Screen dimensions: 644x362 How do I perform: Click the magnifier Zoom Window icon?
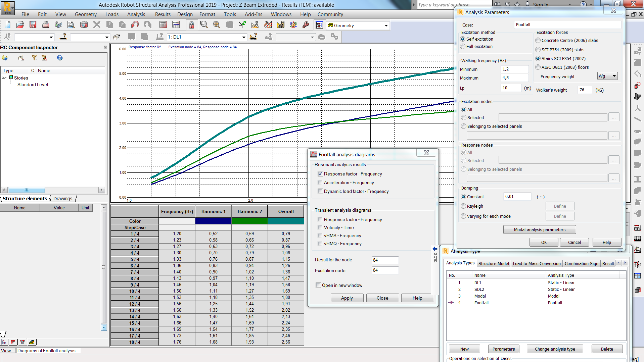coord(204,25)
